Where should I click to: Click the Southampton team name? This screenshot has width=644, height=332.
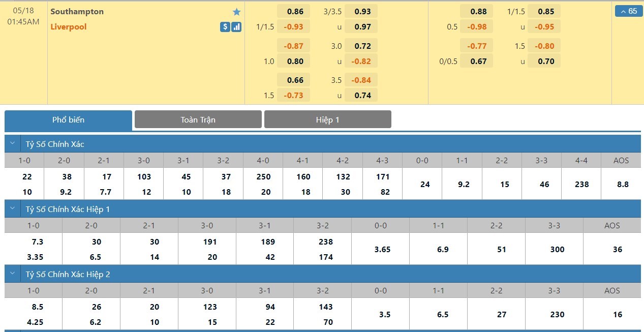click(77, 12)
